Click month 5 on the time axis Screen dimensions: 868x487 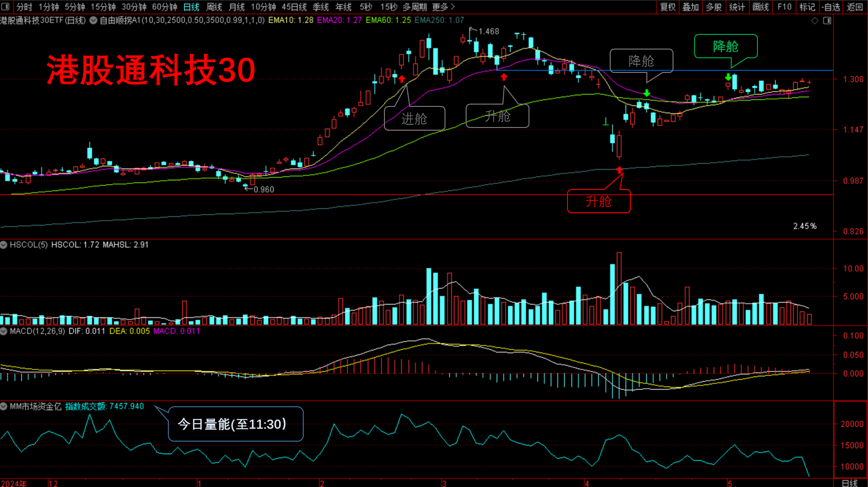[x=729, y=483]
